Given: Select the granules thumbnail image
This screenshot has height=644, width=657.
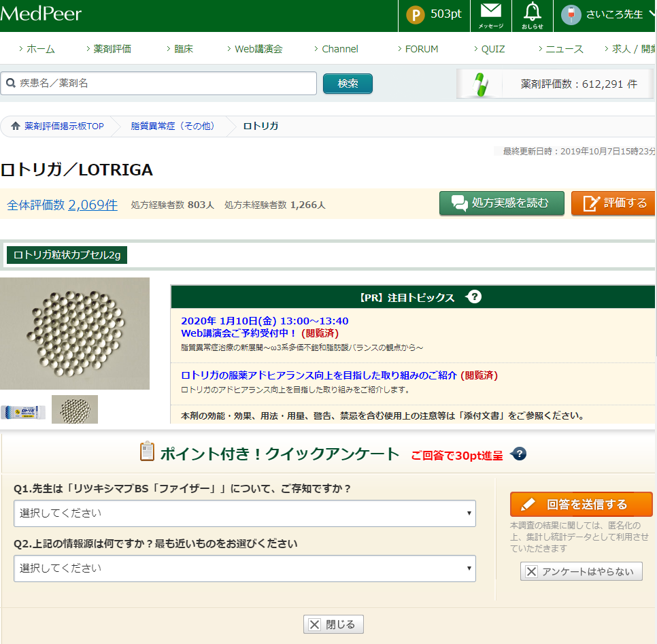Looking at the screenshot, I should tap(75, 409).
